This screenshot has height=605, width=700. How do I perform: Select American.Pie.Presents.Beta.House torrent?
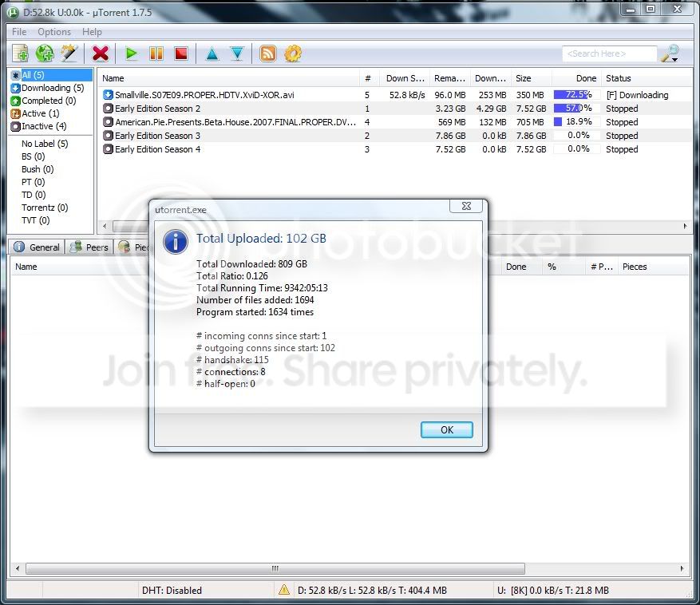click(394, 122)
